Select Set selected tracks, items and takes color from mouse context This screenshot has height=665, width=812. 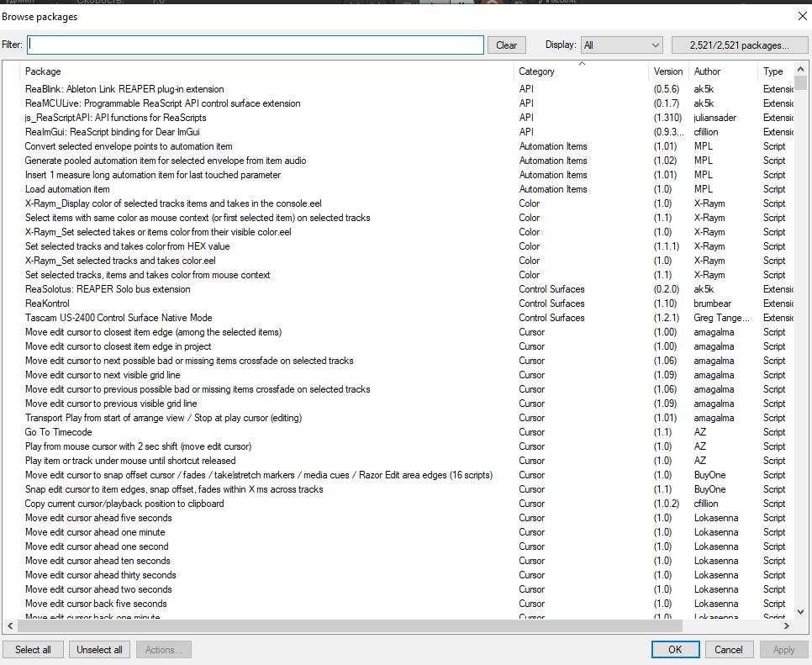(x=148, y=275)
